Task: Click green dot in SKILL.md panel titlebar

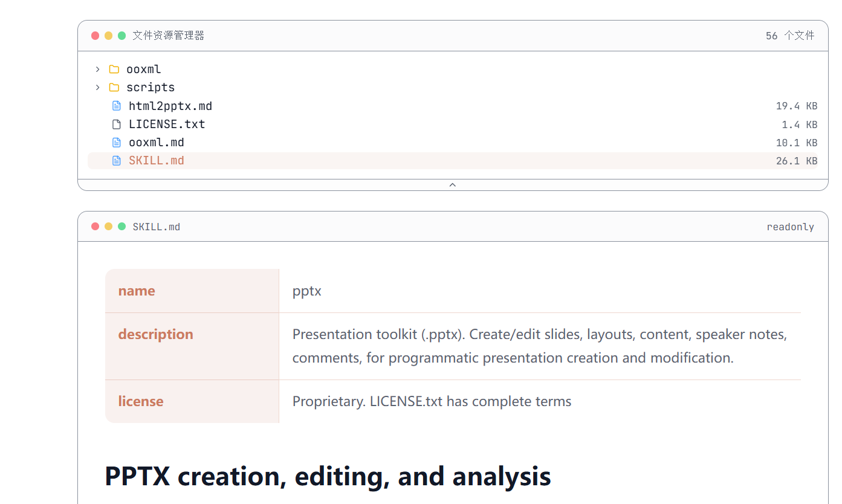Action: [x=121, y=227]
